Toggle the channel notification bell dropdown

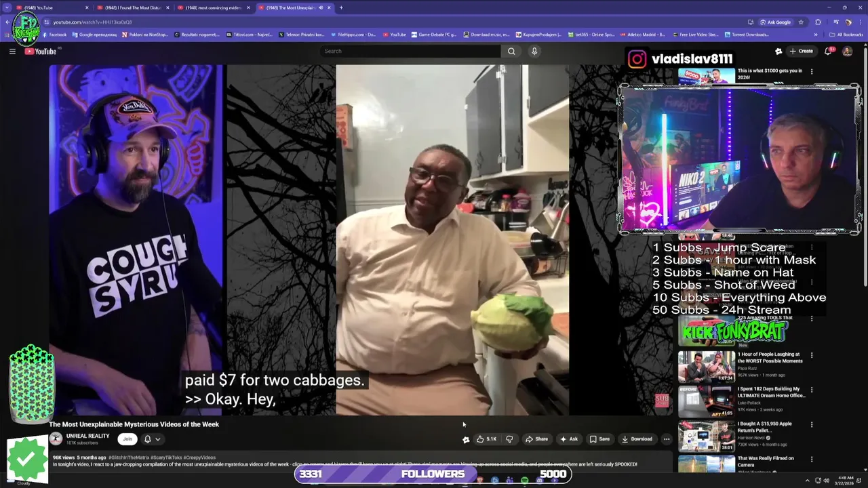click(152, 439)
